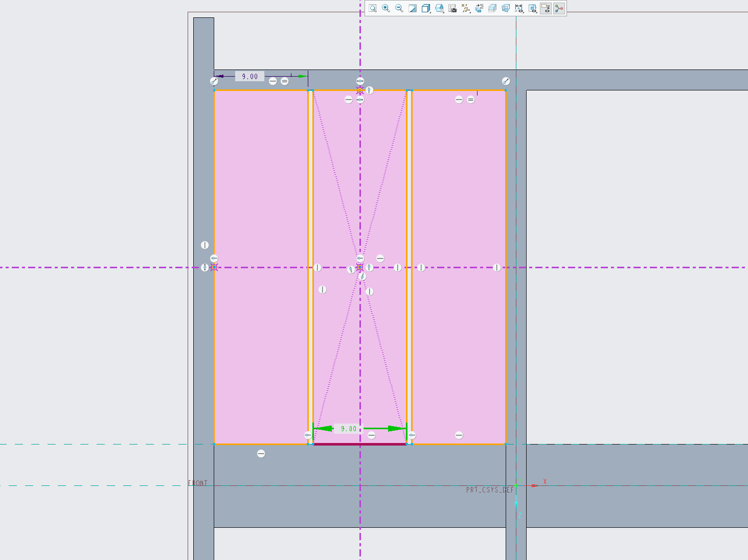Repaint the graphics window
Viewport: 748px width, 560px height.
coord(413,8)
